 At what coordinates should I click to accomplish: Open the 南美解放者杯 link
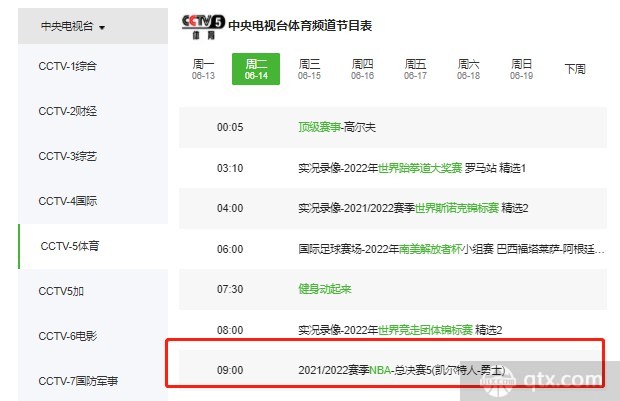pyautogui.click(x=431, y=249)
